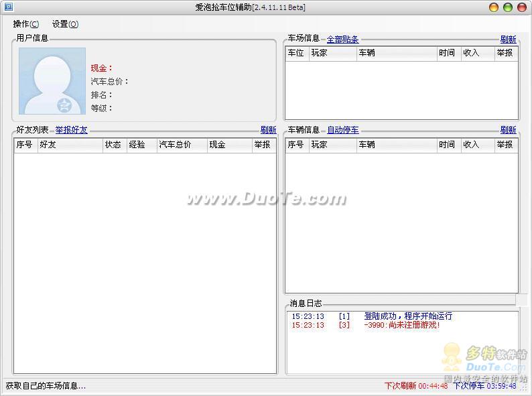Click the 等级： label
The height and width of the screenshot is (396, 532).
tap(101, 109)
